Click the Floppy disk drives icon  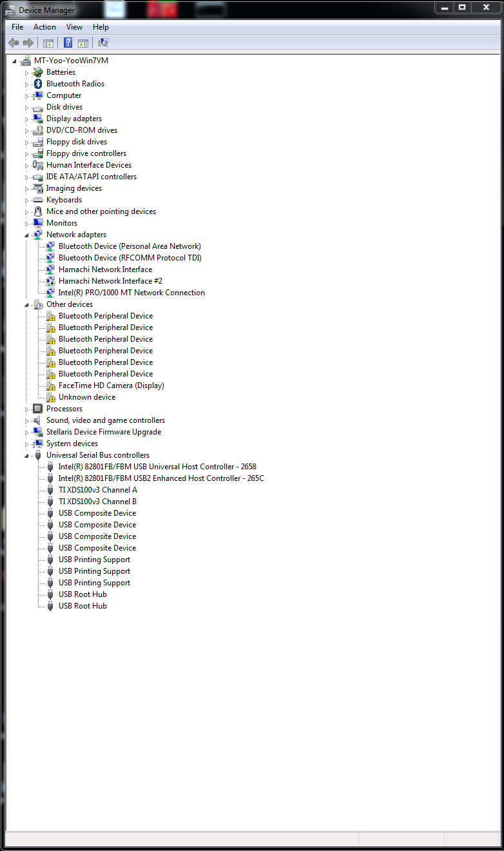(38, 142)
